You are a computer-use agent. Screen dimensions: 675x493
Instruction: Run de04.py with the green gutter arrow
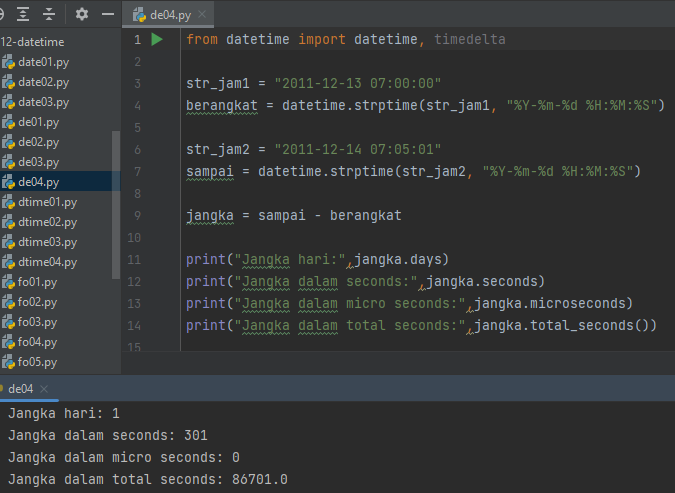[x=157, y=40]
